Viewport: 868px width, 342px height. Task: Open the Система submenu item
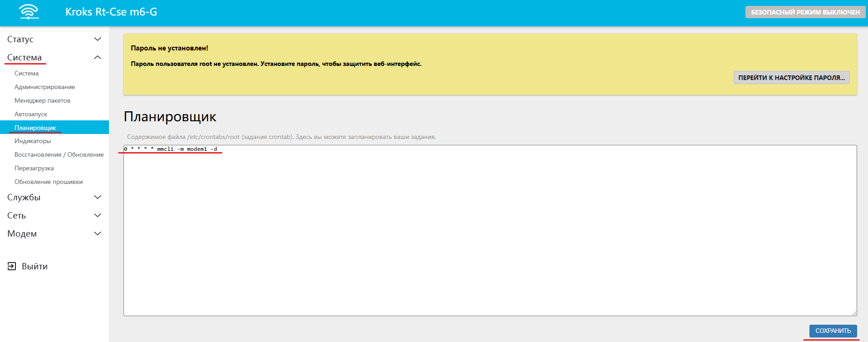point(26,73)
